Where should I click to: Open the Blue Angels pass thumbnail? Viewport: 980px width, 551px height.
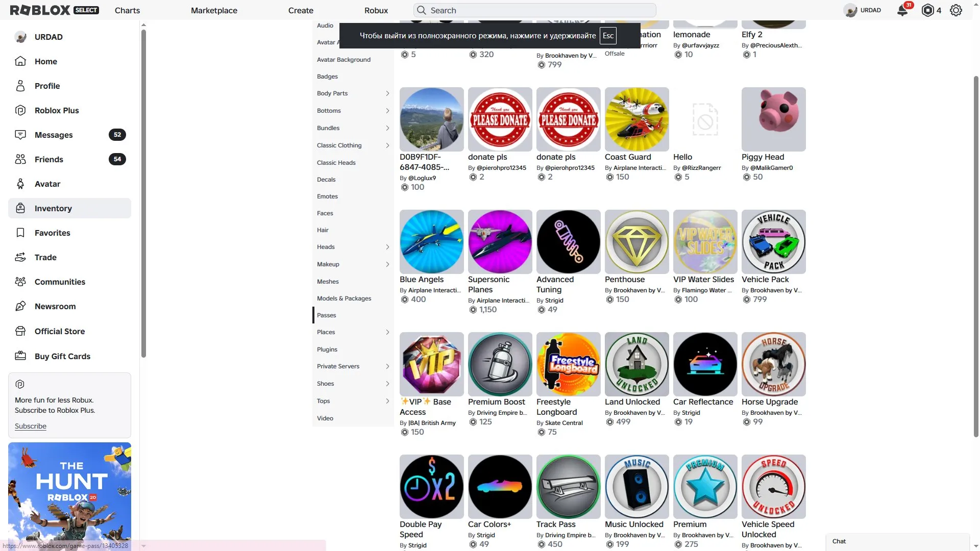pos(432,242)
